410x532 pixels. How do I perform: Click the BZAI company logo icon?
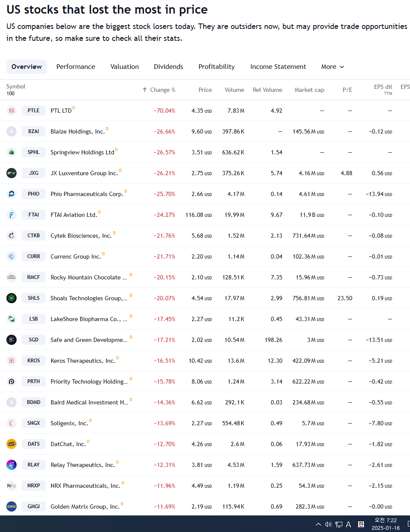point(11,131)
